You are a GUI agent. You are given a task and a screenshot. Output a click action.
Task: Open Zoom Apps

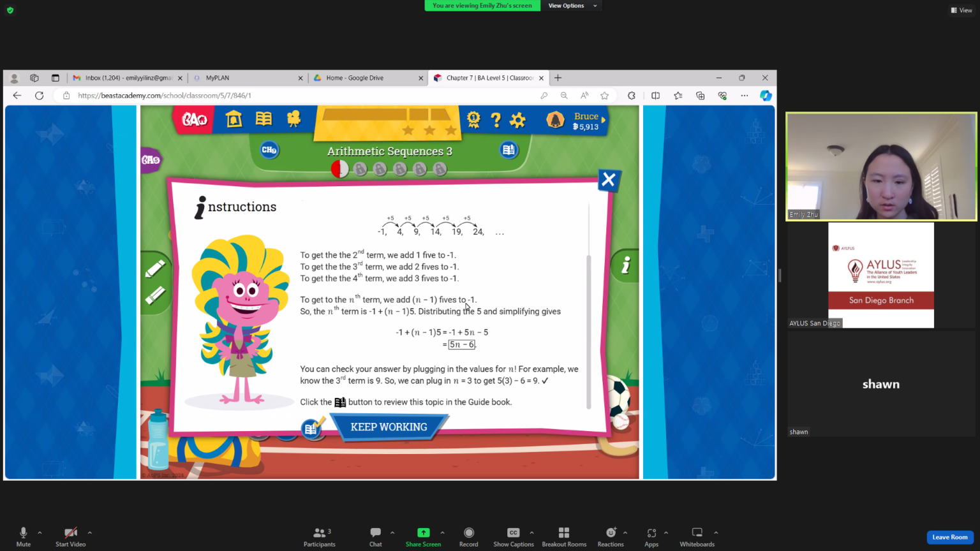click(x=651, y=537)
